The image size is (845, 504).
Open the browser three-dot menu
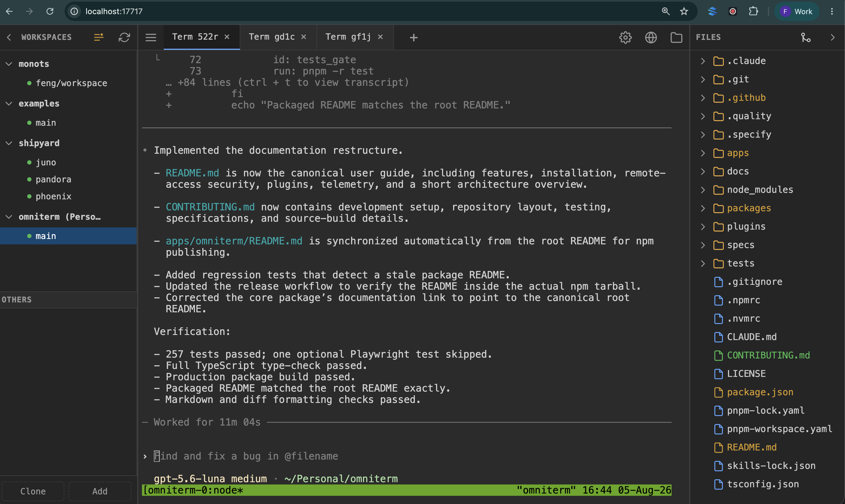click(832, 11)
